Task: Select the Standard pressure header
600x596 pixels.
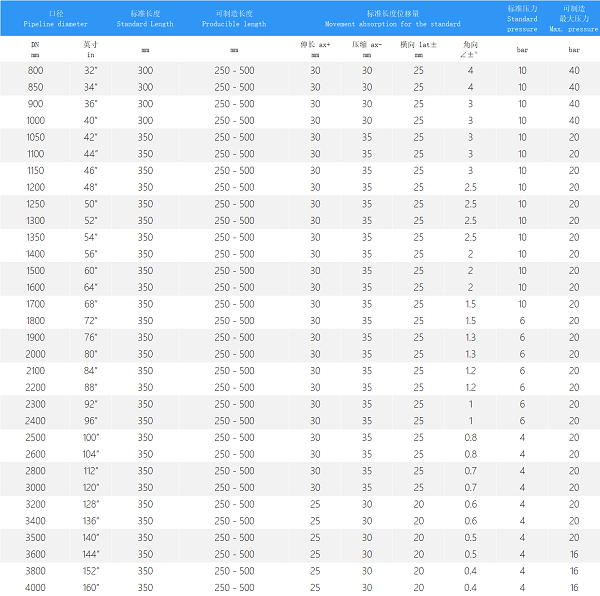Action: click(x=522, y=19)
